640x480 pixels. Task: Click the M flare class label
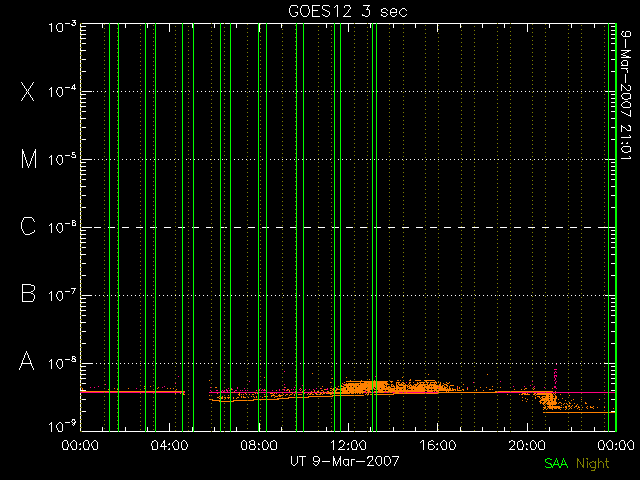pyautogui.click(x=29, y=159)
